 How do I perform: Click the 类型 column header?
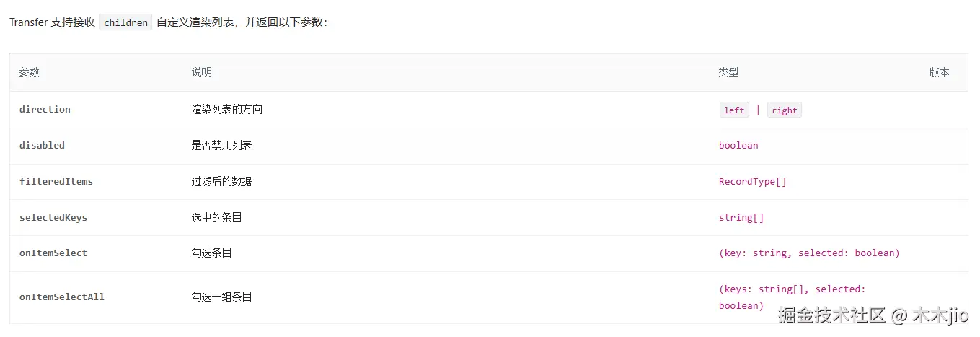tap(728, 73)
